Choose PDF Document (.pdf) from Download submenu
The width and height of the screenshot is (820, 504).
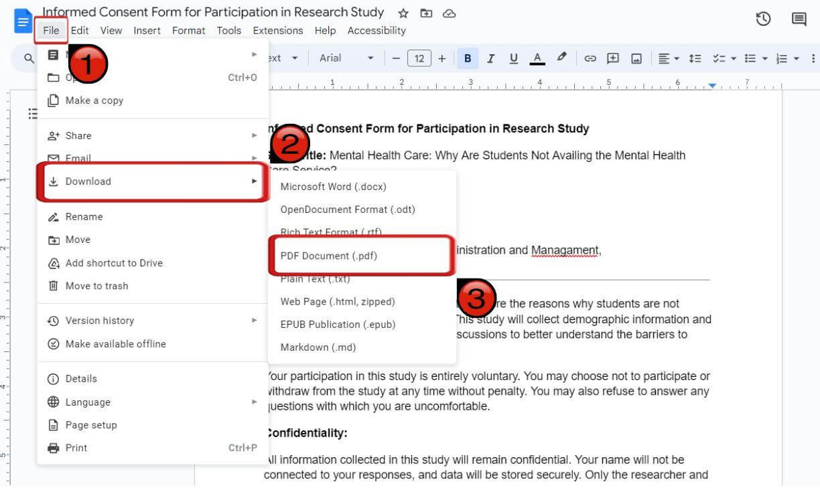click(x=328, y=256)
